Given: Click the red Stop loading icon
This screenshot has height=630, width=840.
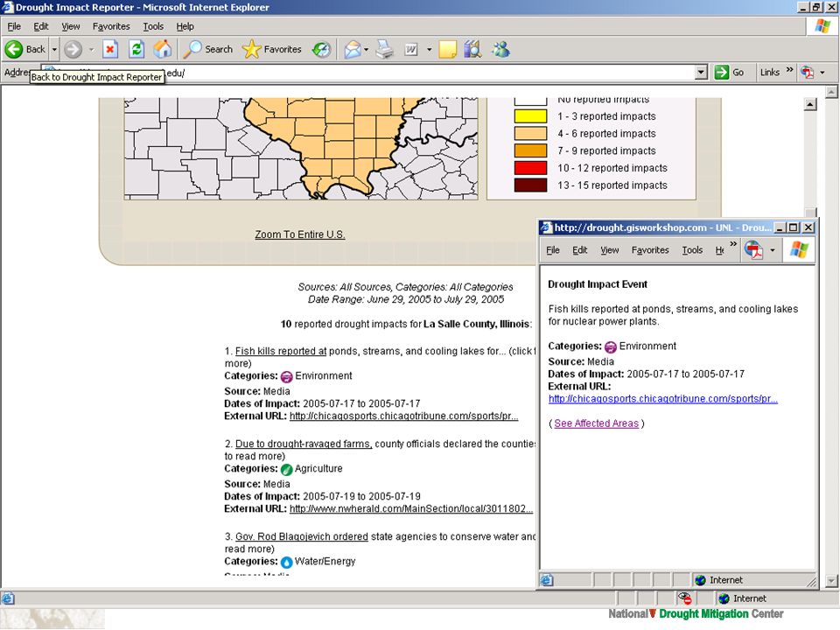Looking at the screenshot, I should pos(110,49).
